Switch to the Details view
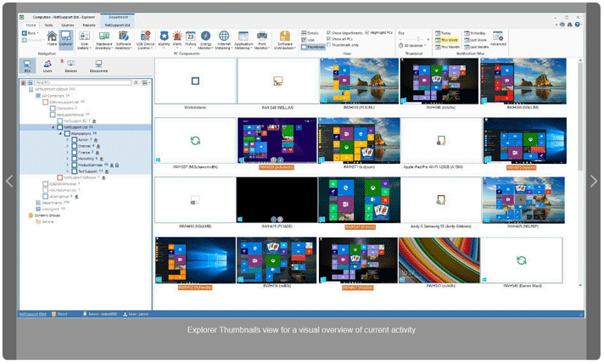This screenshot has height=364, width=604. point(310,32)
